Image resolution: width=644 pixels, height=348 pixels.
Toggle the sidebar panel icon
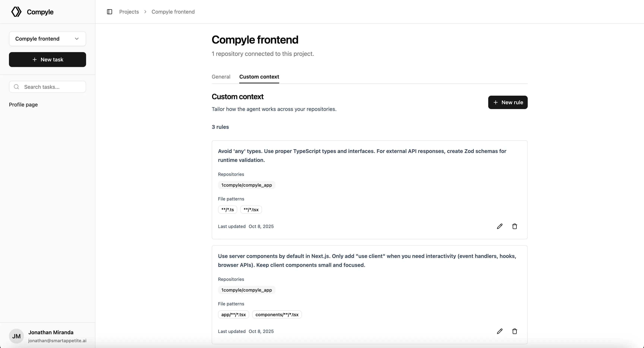click(x=110, y=12)
